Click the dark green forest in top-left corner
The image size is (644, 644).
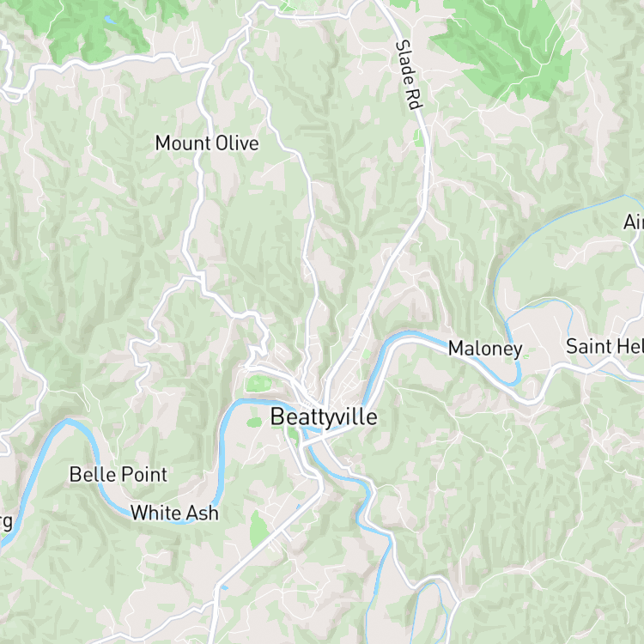click(x=88, y=28)
